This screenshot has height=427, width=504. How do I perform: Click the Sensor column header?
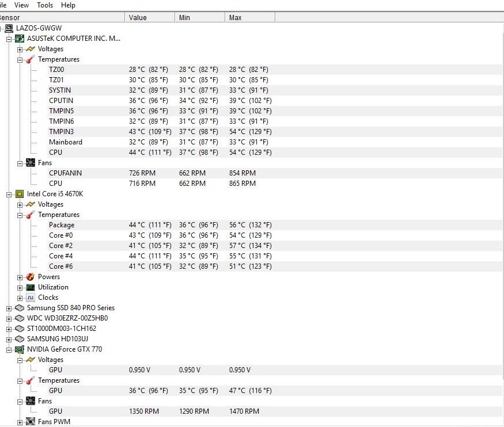point(62,17)
